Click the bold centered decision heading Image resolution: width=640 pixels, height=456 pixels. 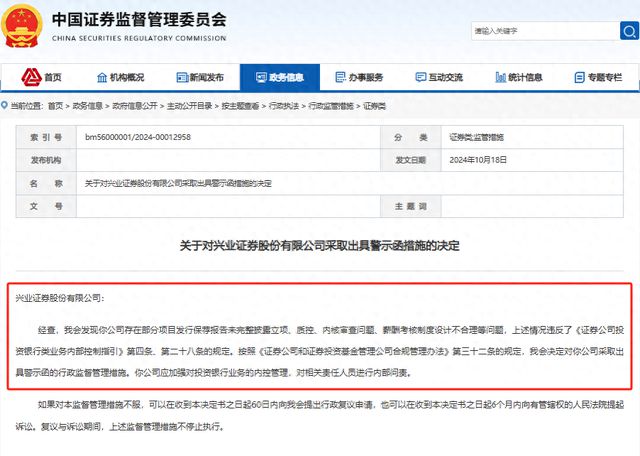click(x=320, y=246)
